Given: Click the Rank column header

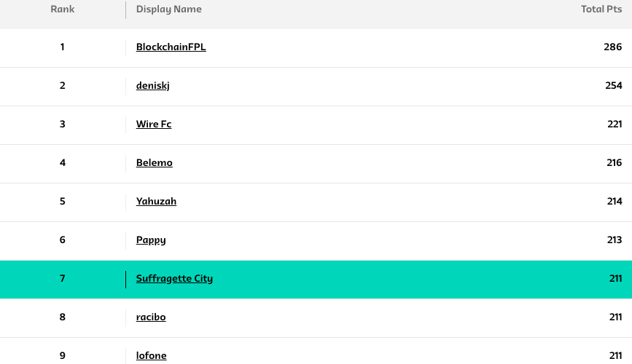Looking at the screenshot, I should pyautogui.click(x=63, y=9).
